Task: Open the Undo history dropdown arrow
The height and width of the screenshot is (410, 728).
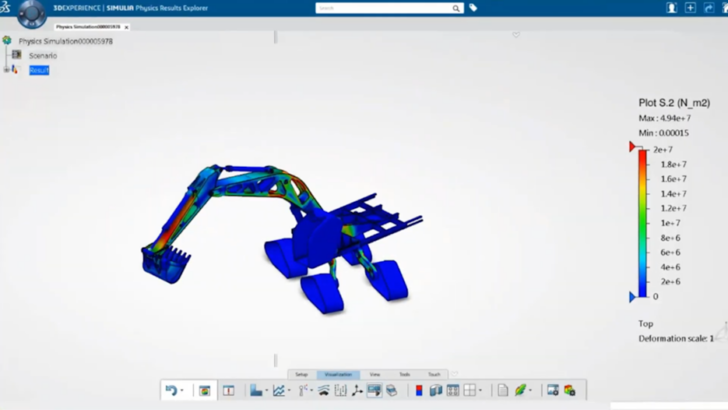Action: click(x=182, y=390)
